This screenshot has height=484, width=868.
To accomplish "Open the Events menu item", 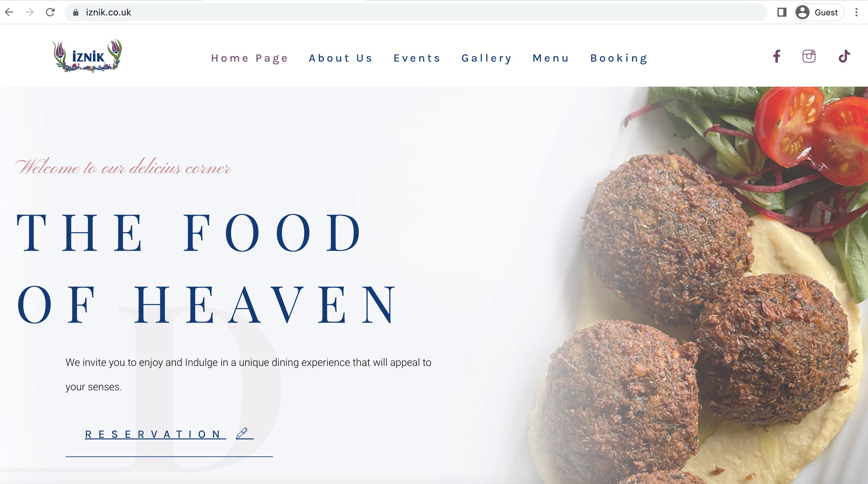I will tap(417, 58).
